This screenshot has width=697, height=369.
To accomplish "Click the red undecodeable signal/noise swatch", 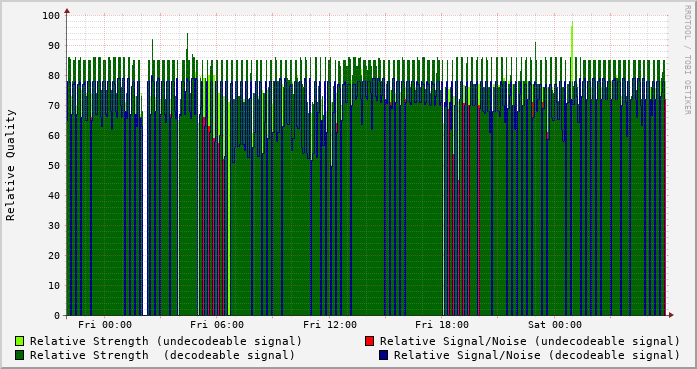I will (x=369, y=341).
